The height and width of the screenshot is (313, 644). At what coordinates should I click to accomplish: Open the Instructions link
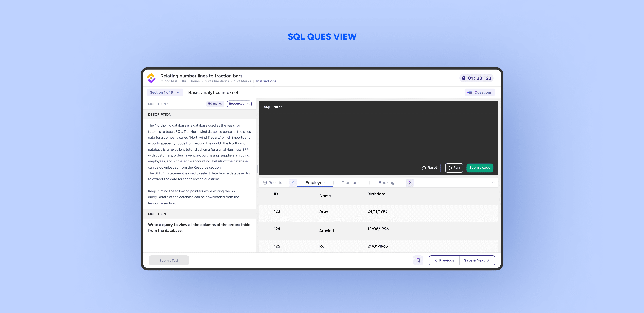point(266,81)
